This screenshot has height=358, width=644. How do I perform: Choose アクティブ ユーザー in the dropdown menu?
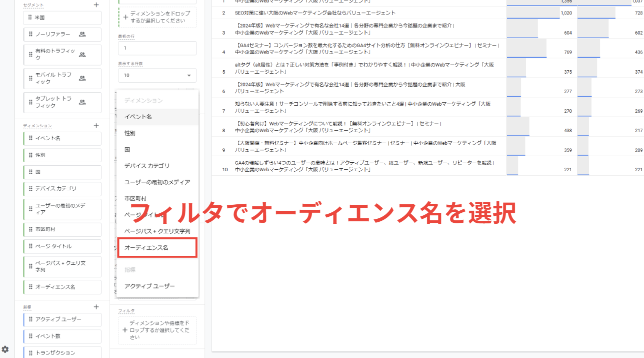(x=157, y=286)
